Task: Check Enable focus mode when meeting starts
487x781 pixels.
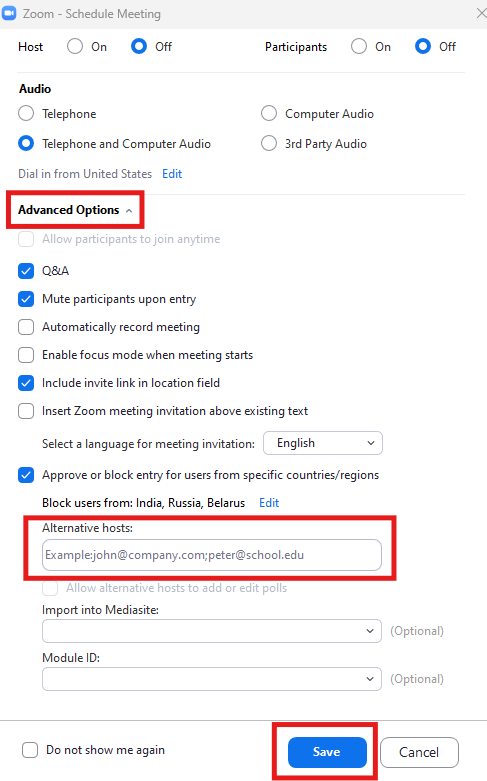Action: point(26,355)
